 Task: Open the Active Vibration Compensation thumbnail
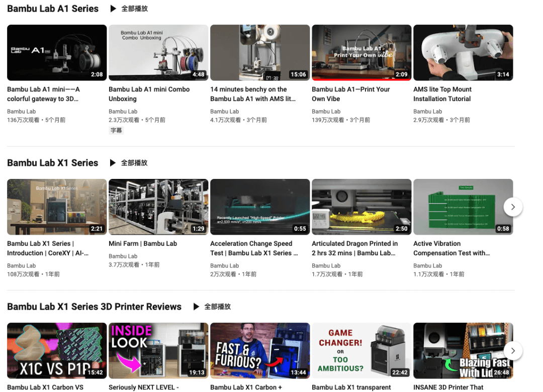[x=463, y=207]
